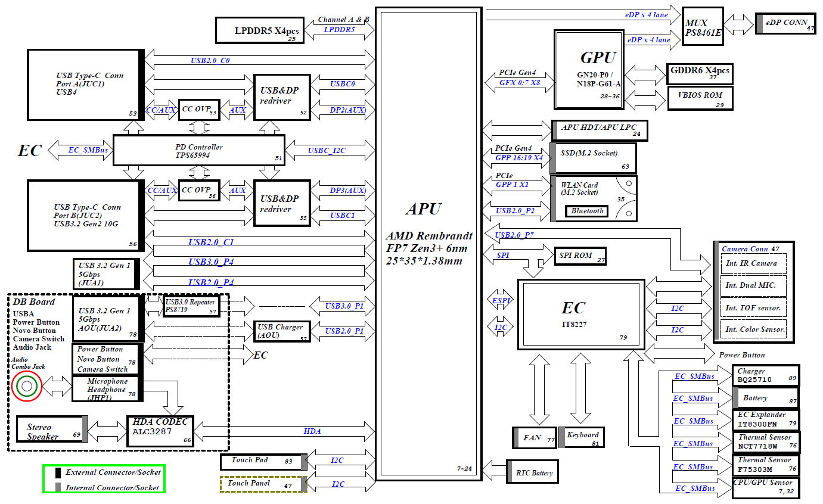
Task: Select the Thermal Sensor NCT7718W block
Action: click(x=765, y=443)
